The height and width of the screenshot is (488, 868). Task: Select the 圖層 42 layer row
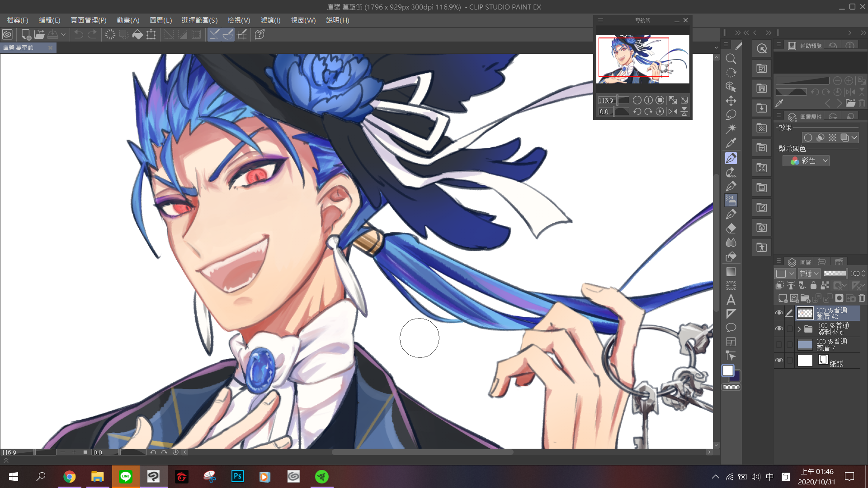(x=828, y=313)
